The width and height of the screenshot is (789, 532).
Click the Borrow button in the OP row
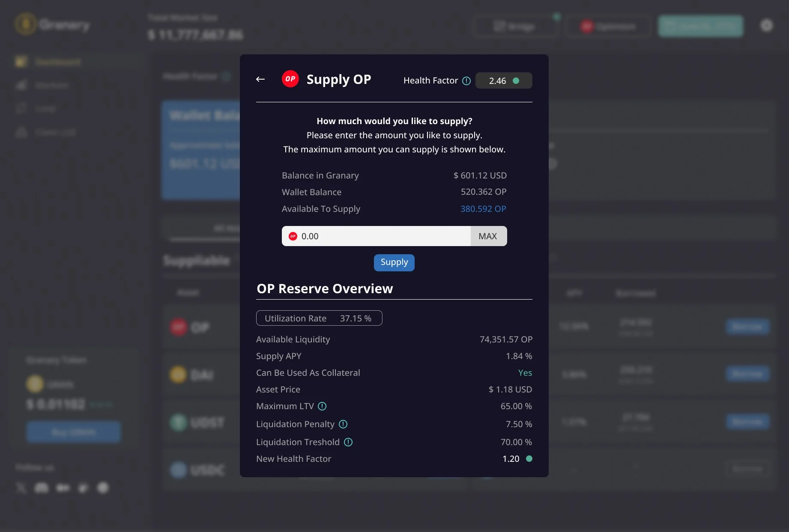[x=747, y=327]
